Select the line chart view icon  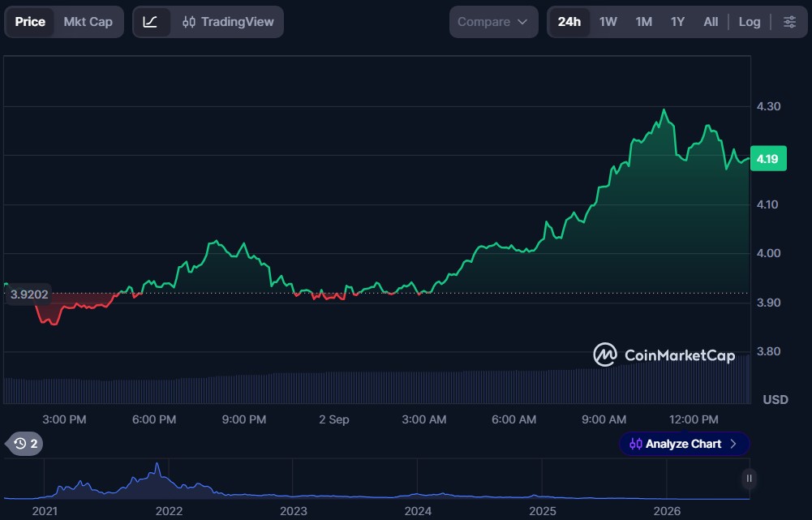click(x=151, y=22)
